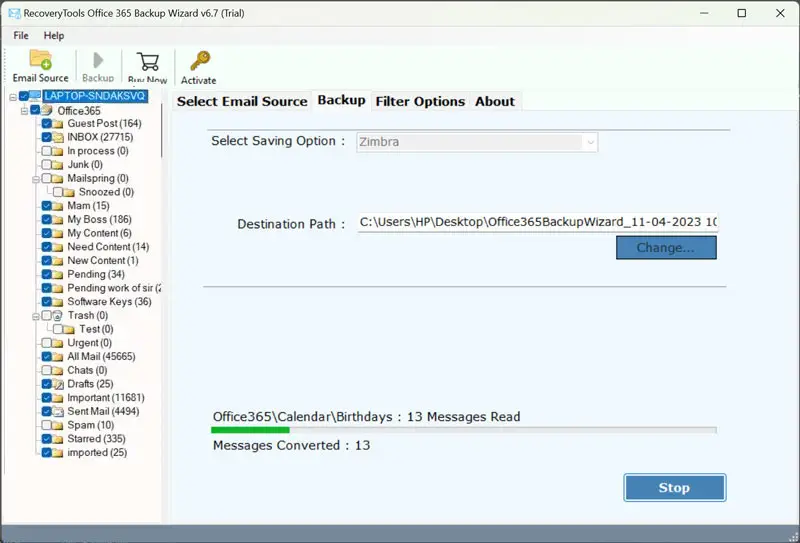Screen dimensions: 800x543
Task: Collapse the Office365 tree node
Action: [24, 111]
